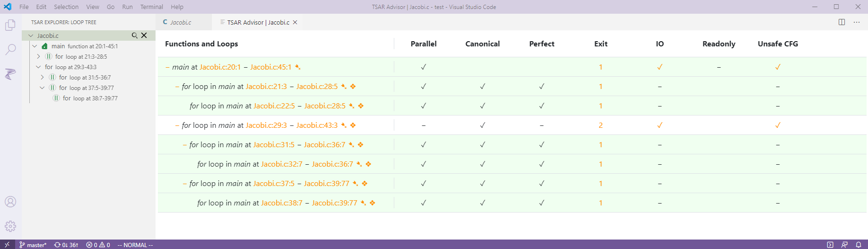This screenshot has width=868, height=249.
Task: Click the green main function icon
Action: (44, 46)
